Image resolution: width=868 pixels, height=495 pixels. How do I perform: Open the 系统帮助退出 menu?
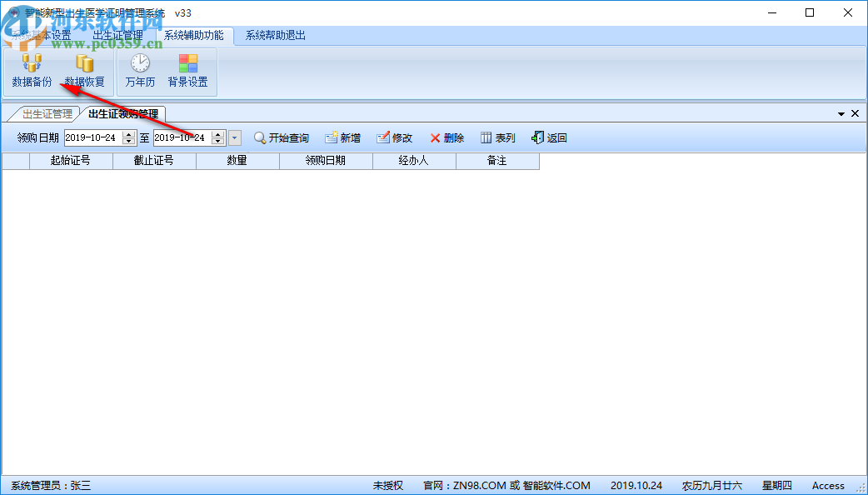pyautogui.click(x=275, y=36)
